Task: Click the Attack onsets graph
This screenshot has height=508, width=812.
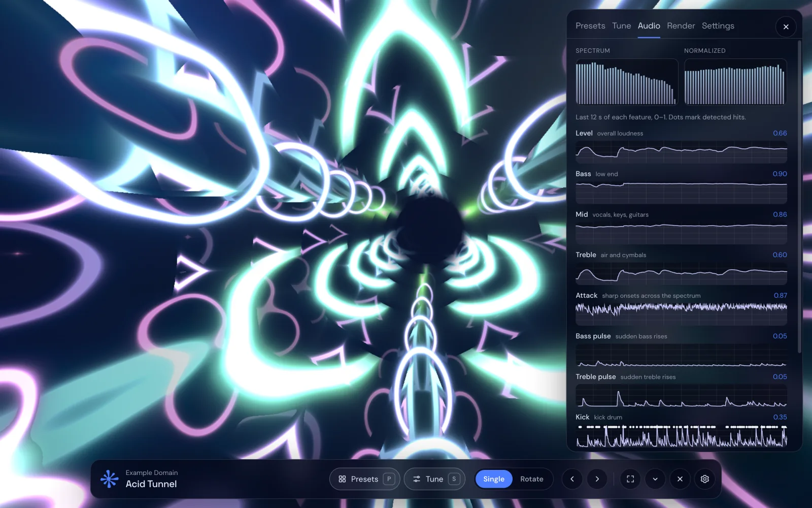Action: coord(681,314)
